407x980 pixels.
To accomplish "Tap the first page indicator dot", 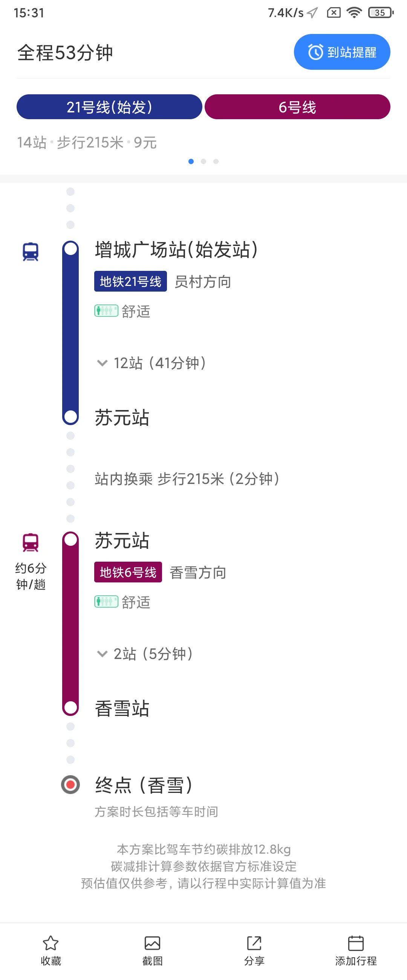I will coord(190,161).
